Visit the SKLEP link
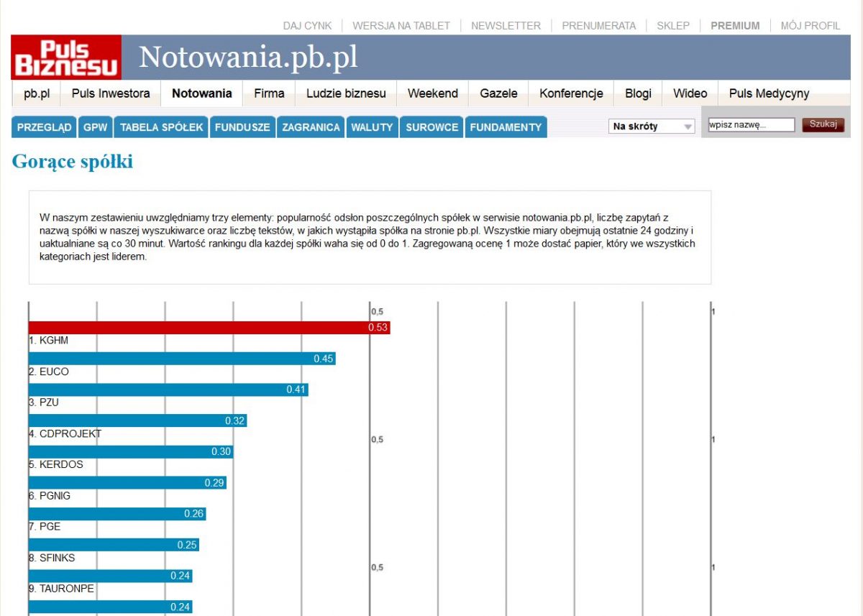Viewport: 863px width, 616px height. (673, 26)
